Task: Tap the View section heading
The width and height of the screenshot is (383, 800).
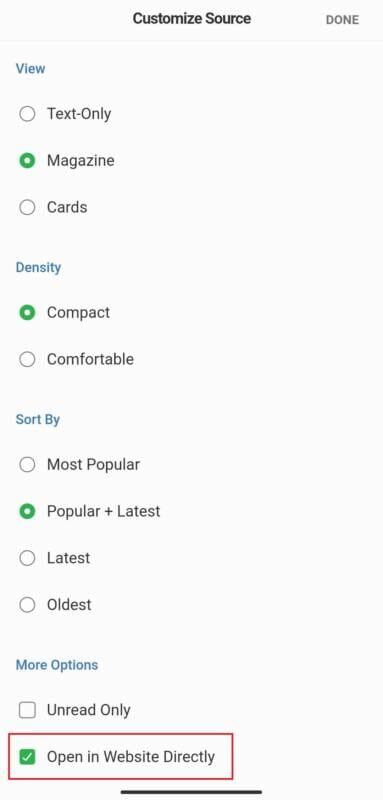Action: pos(30,68)
